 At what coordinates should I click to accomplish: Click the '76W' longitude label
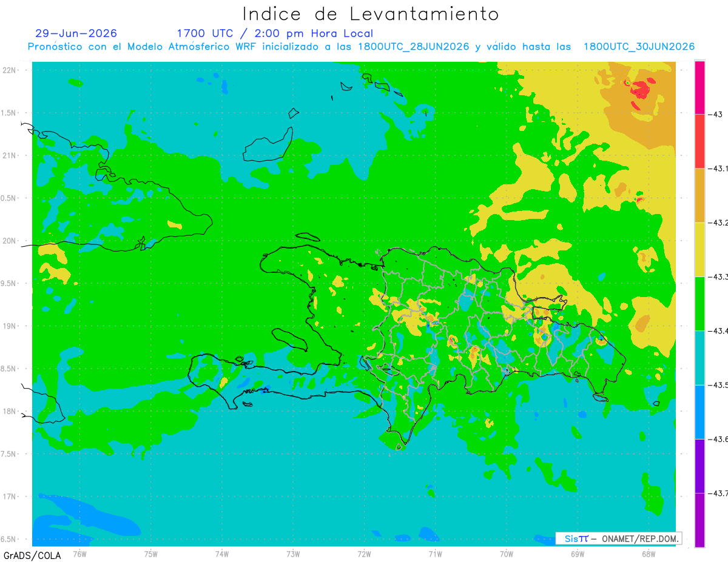(x=79, y=553)
